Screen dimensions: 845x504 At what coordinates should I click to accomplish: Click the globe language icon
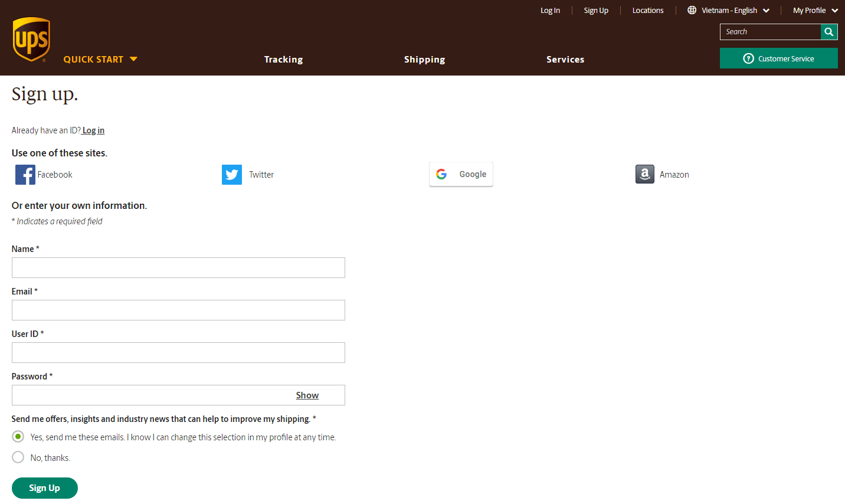pyautogui.click(x=692, y=10)
